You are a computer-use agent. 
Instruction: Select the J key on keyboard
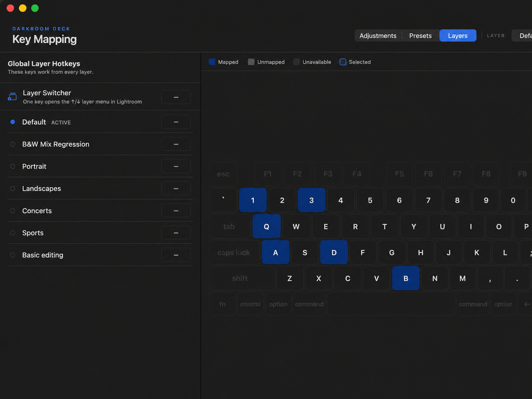(449, 252)
